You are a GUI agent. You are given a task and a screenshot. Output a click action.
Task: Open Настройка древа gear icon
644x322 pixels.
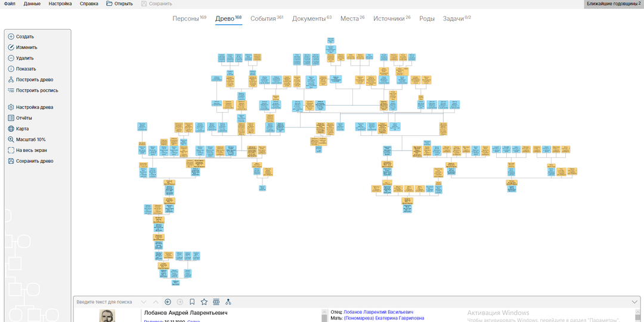tap(11, 107)
